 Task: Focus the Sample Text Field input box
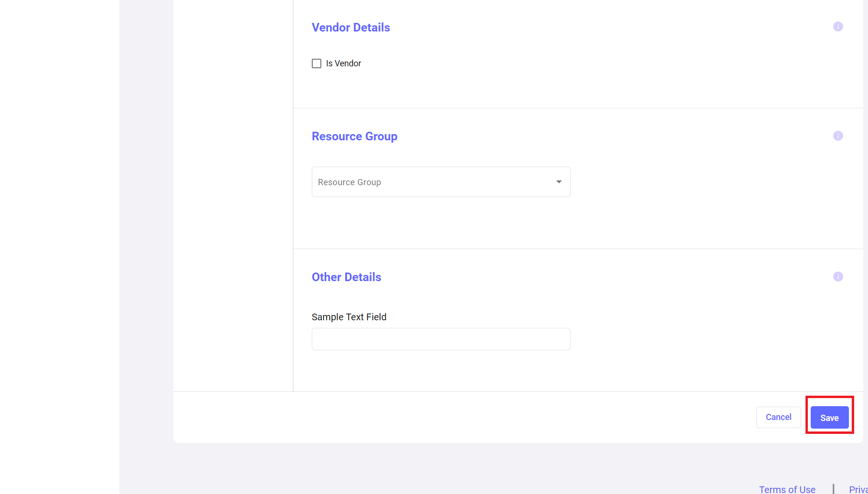point(440,339)
